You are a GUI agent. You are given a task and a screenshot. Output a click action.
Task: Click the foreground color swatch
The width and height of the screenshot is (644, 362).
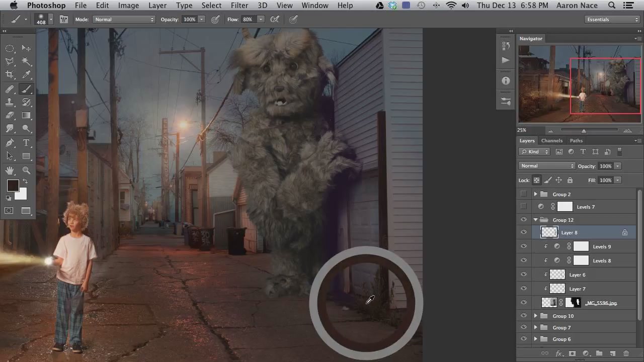click(x=13, y=186)
